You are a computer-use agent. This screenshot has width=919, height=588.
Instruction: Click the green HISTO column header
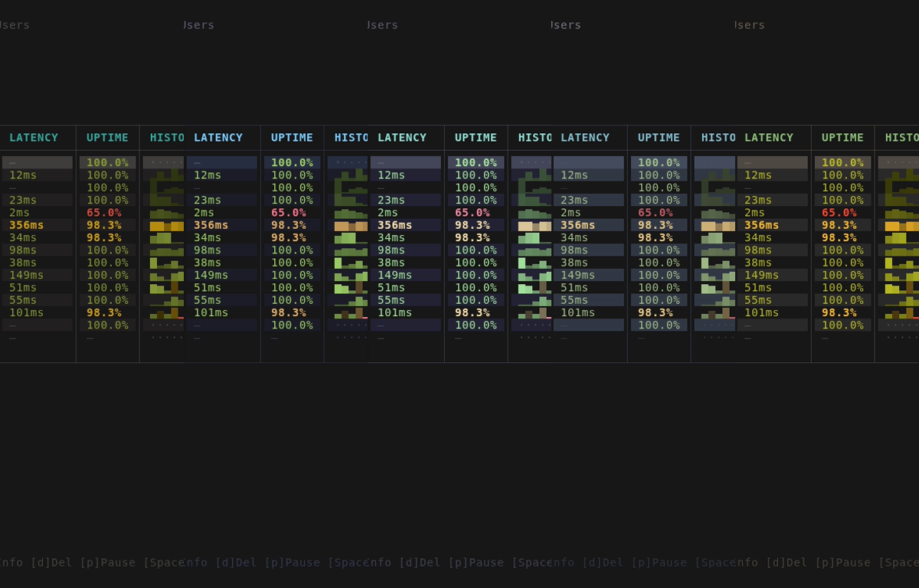pos(902,138)
